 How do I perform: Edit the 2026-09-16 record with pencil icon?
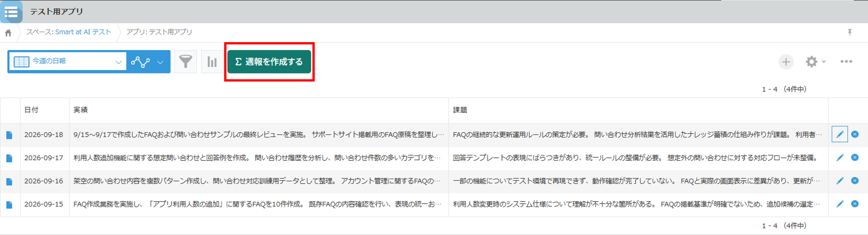[x=840, y=181]
